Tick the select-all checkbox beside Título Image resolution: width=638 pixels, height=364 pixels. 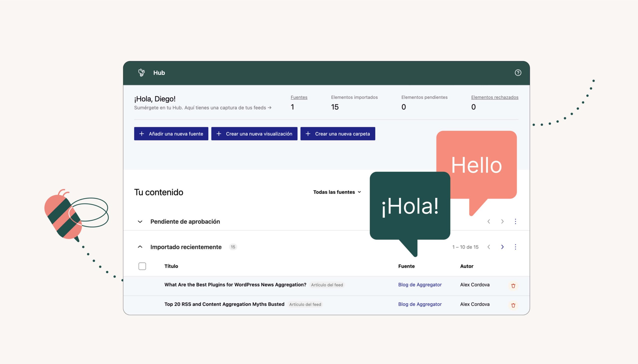pos(142,266)
